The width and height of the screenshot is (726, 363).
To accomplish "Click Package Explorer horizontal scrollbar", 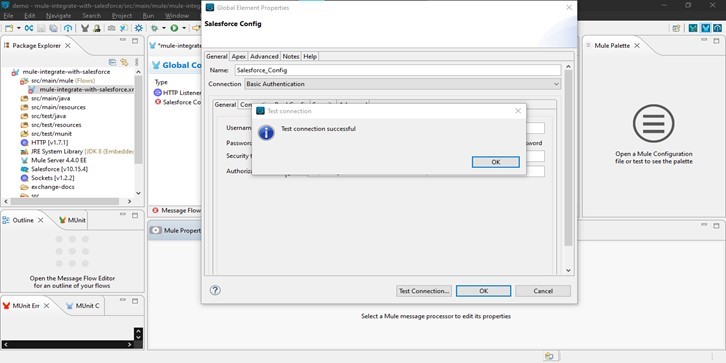I will (x=64, y=201).
